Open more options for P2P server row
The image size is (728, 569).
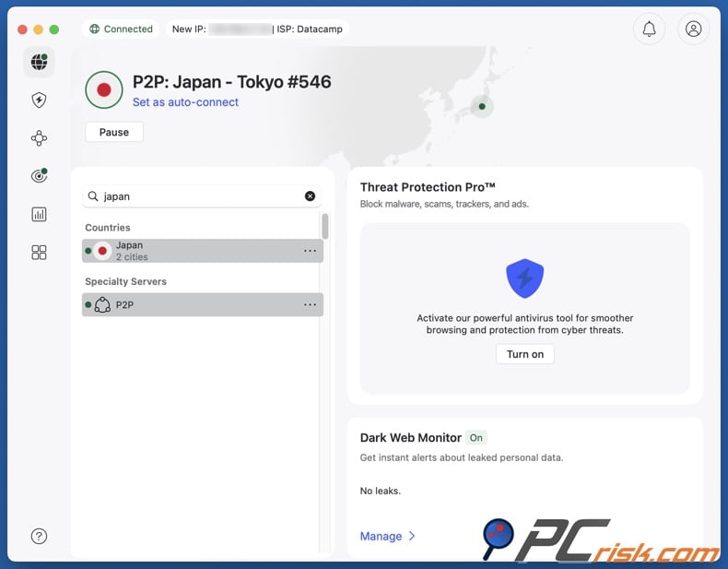coord(310,304)
